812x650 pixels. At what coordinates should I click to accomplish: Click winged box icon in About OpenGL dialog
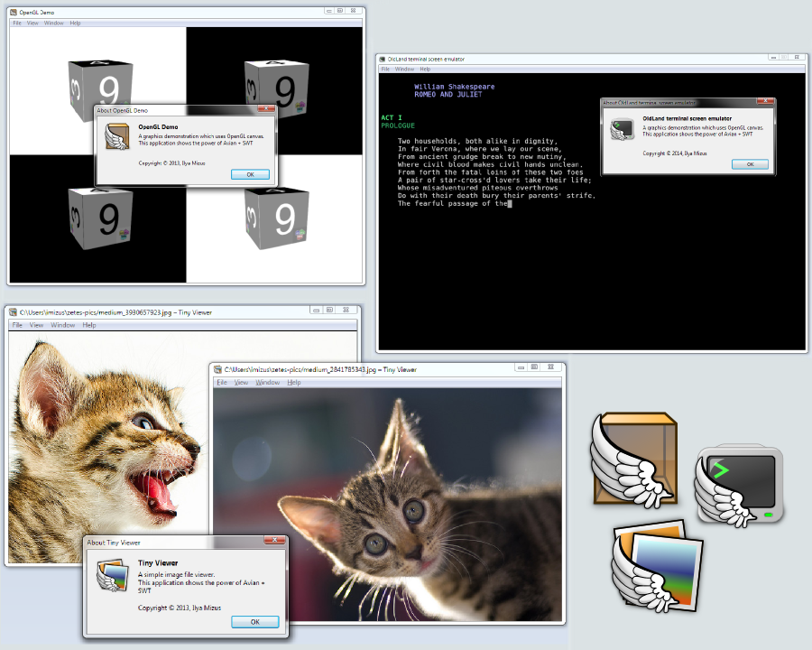pyautogui.click(x=117, y=136)
